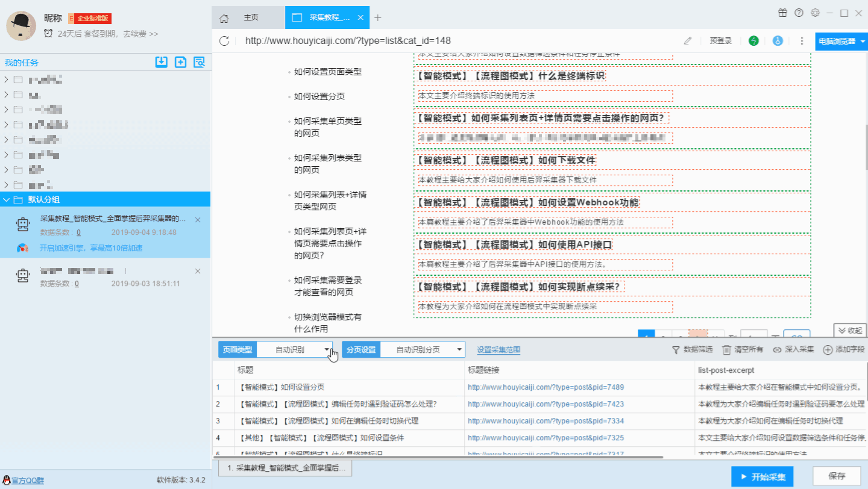Screen dimensions: 868x489
Task: Click article title 如何下载文件
Action: point(505,160)
